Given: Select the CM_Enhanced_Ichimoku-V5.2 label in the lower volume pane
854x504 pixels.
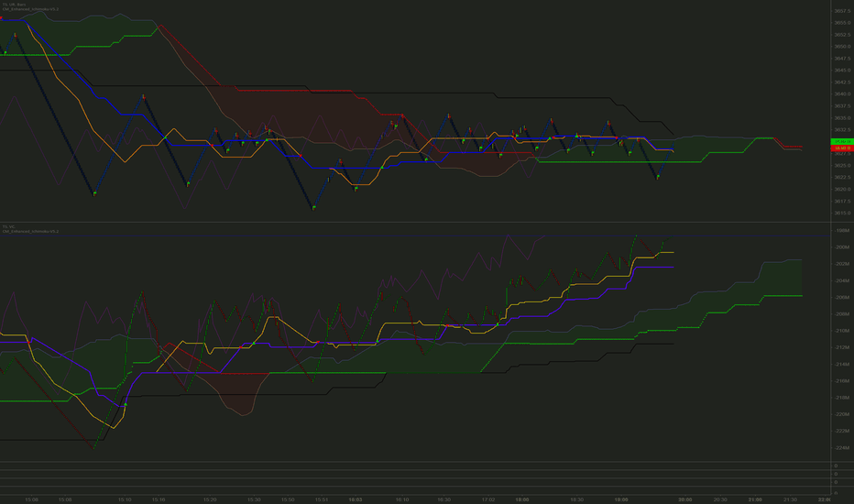Looking at the screenshot, I should 30,232.
